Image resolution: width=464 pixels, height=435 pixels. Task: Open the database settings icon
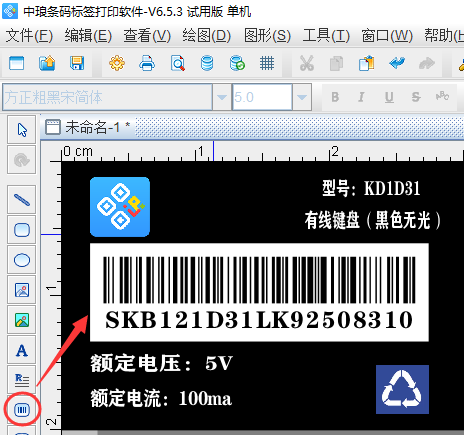pyautogui.click(x=207, y=63)
